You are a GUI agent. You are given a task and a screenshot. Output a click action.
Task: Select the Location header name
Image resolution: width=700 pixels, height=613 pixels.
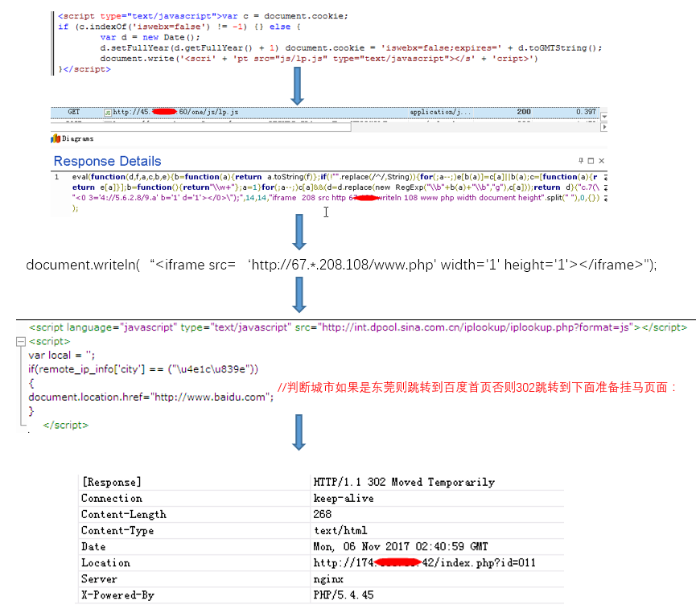105,562
